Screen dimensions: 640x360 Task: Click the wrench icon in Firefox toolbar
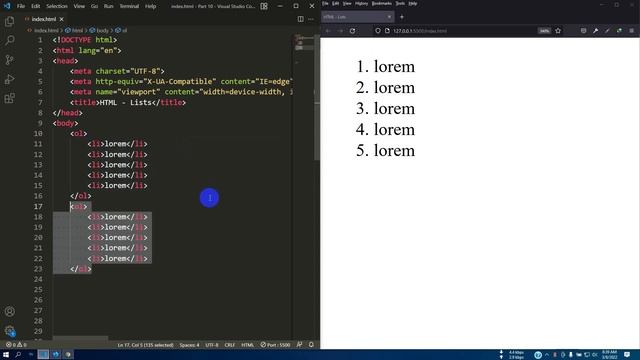click(596, 31)
